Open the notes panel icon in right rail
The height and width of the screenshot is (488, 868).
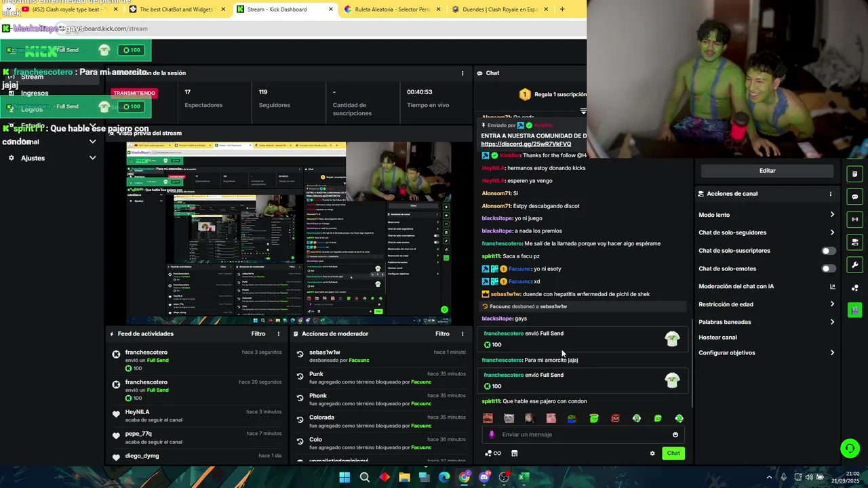(854, 174)
